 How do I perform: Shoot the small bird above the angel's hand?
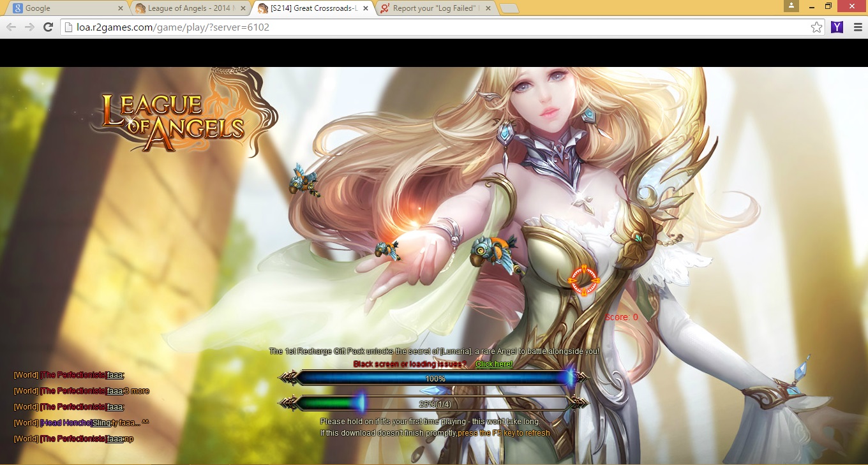(387, 251)
